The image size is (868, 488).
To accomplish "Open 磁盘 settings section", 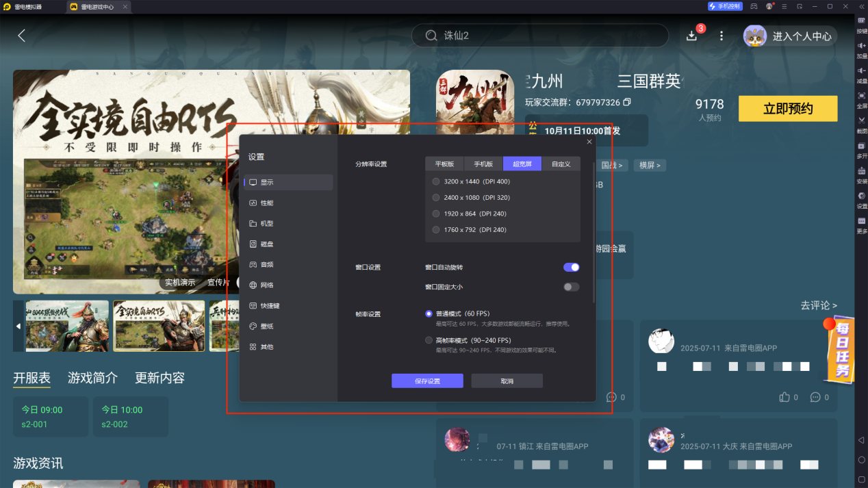I will click(288, 244).
